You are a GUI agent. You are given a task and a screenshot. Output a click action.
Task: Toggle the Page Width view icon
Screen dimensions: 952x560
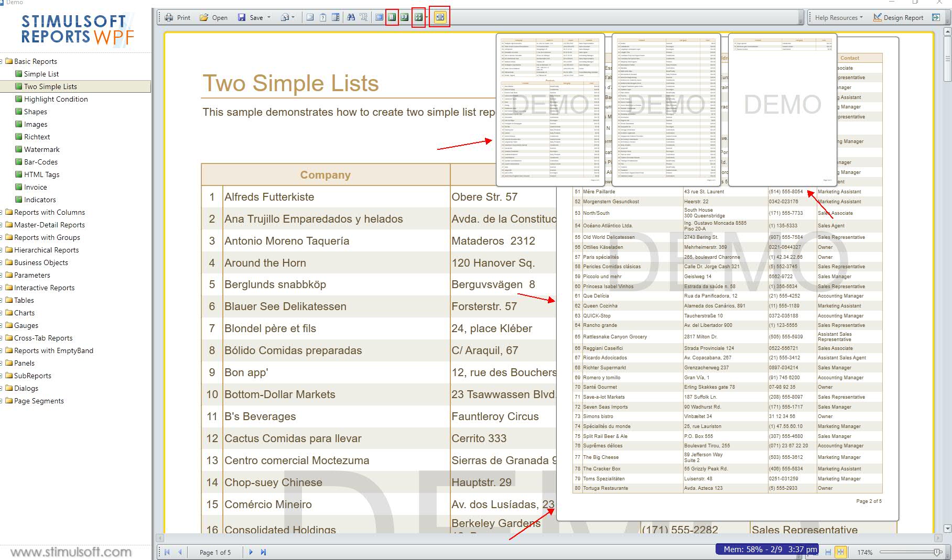click(440, 17)
